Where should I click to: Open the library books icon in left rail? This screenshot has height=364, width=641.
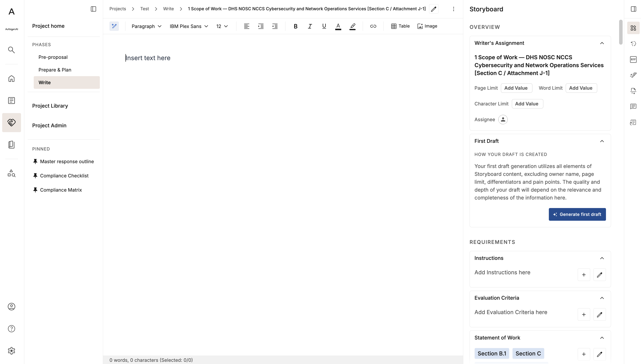coord(12,145)
